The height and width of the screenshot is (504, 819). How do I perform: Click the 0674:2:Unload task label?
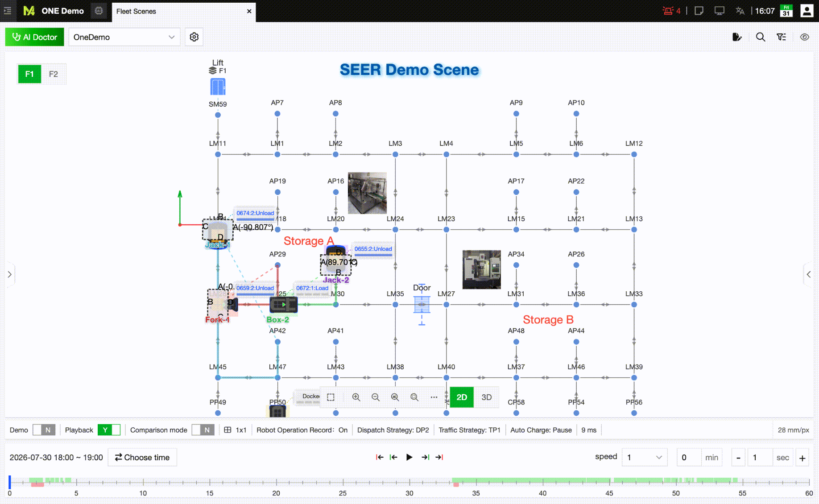pos(255,213)
